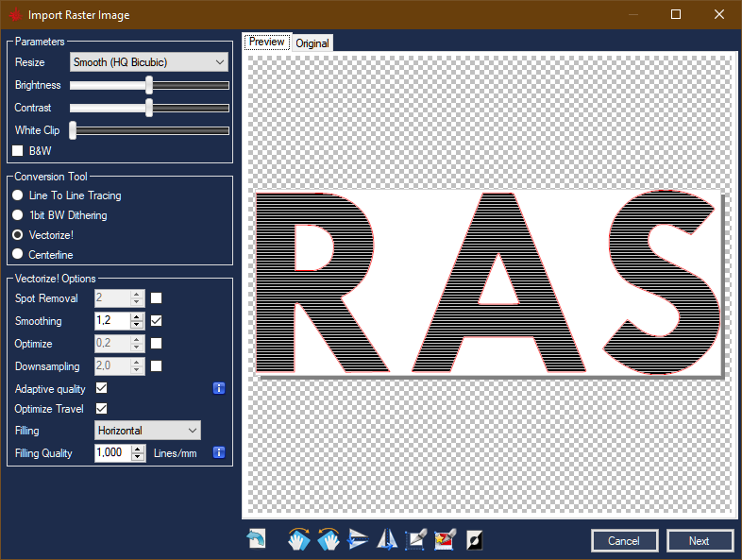Click the Brightness slider handle
The image size is (742, 560).
pyautogui.click(x=149, y=85)
